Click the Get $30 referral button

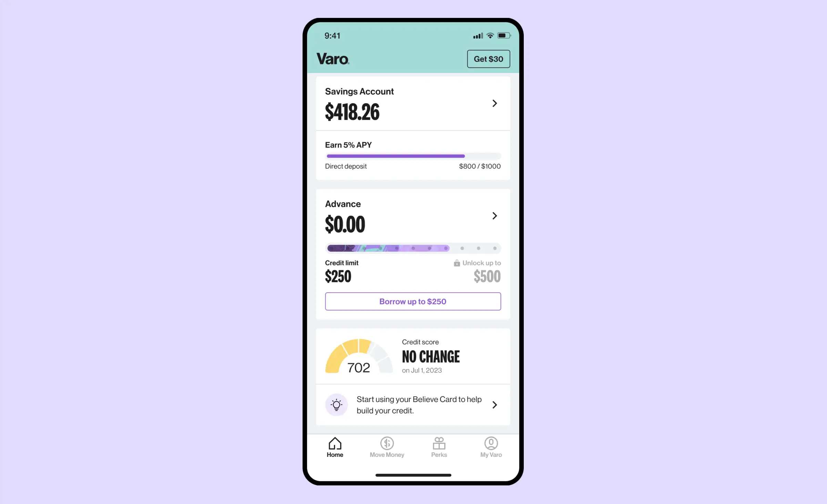click(x=489, y=59)
